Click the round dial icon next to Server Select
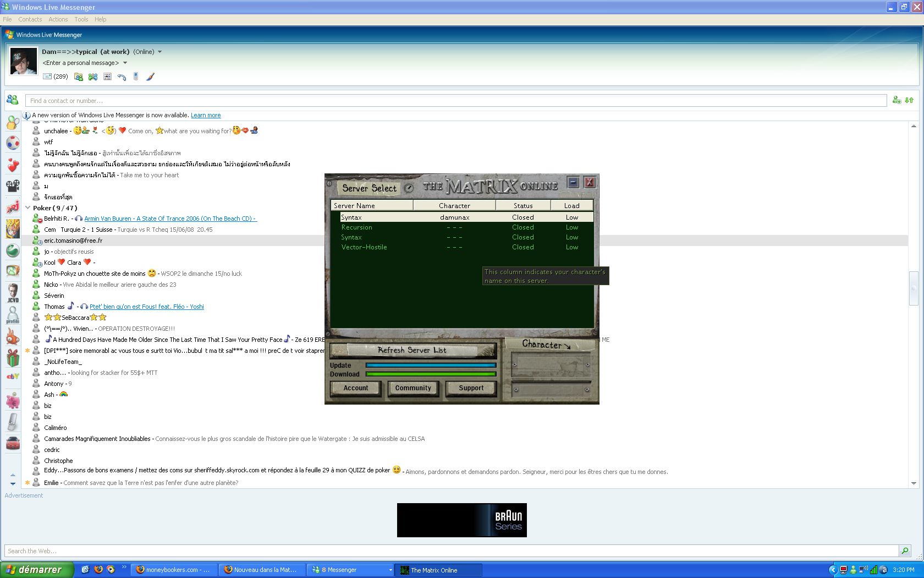The height and width of the screenshot is (578, 924). tap(409, 188)
